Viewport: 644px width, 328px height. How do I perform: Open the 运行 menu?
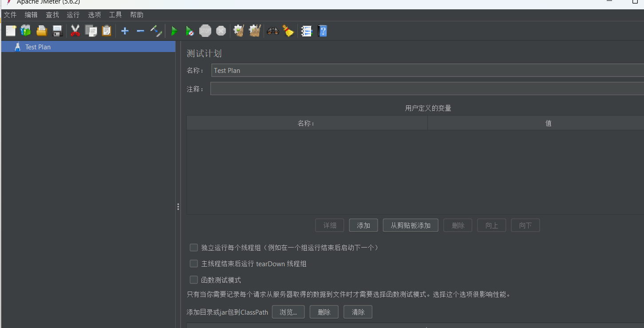tap(73, 15)
